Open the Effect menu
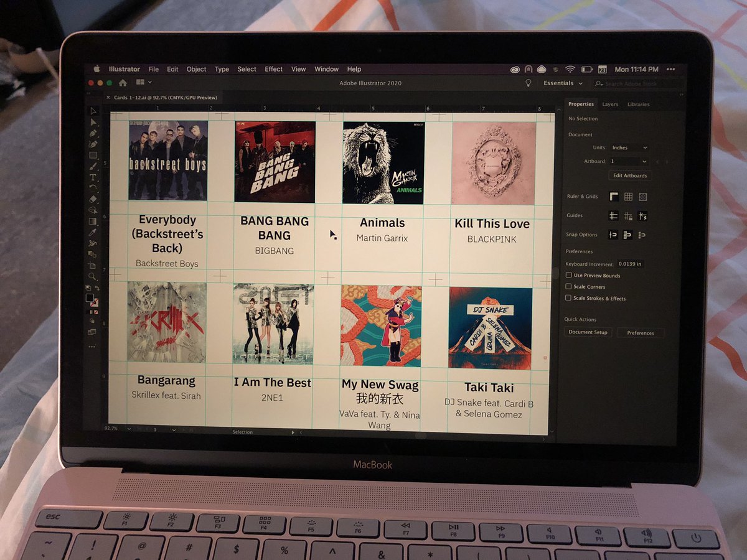 pos(273,69)
